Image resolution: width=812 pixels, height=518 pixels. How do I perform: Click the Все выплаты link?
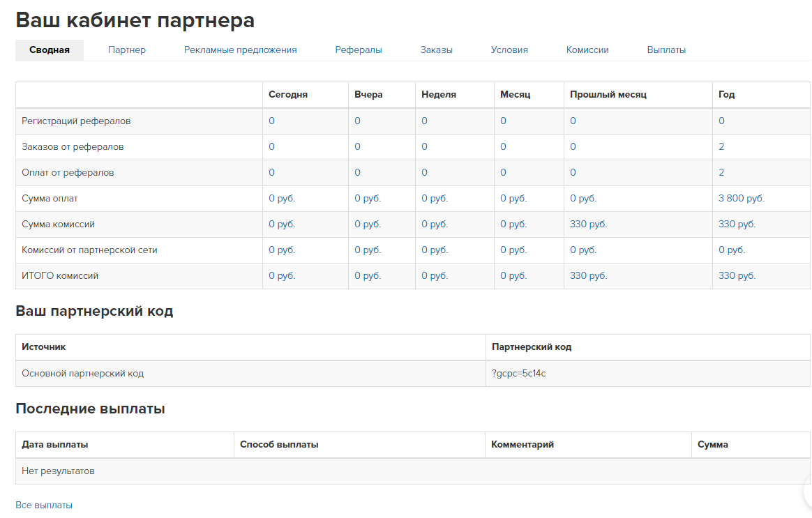point(44,505)
